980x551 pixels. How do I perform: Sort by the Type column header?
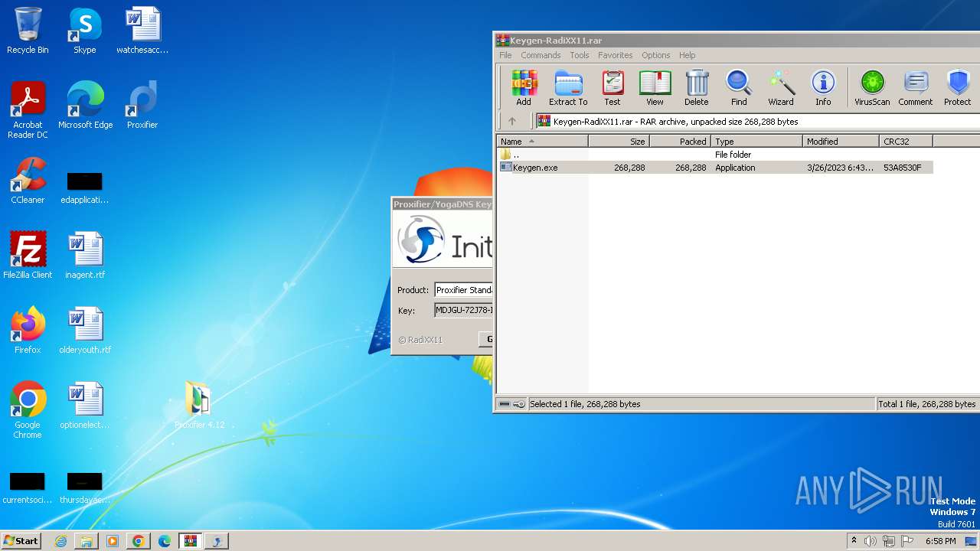[x=757, y=142]
